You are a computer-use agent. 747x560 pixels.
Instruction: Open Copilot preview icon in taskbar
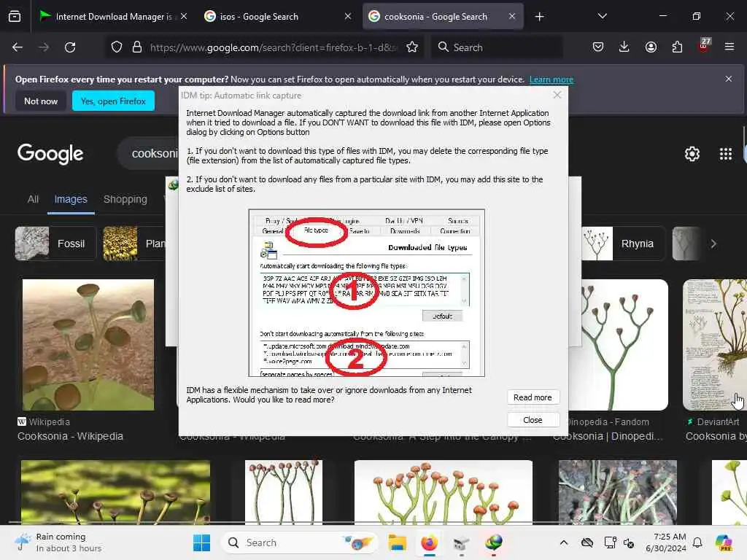pyautogui.click(x=724, y=542)
